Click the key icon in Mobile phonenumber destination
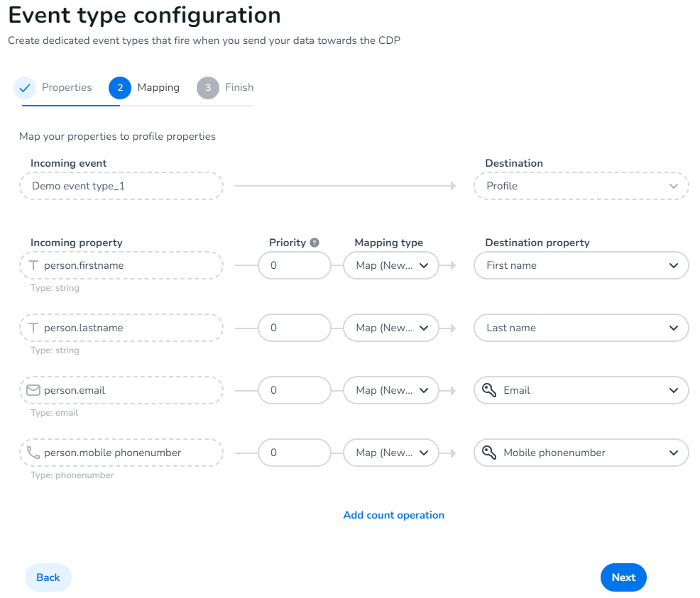700x598 pixels. pos(490,453)
